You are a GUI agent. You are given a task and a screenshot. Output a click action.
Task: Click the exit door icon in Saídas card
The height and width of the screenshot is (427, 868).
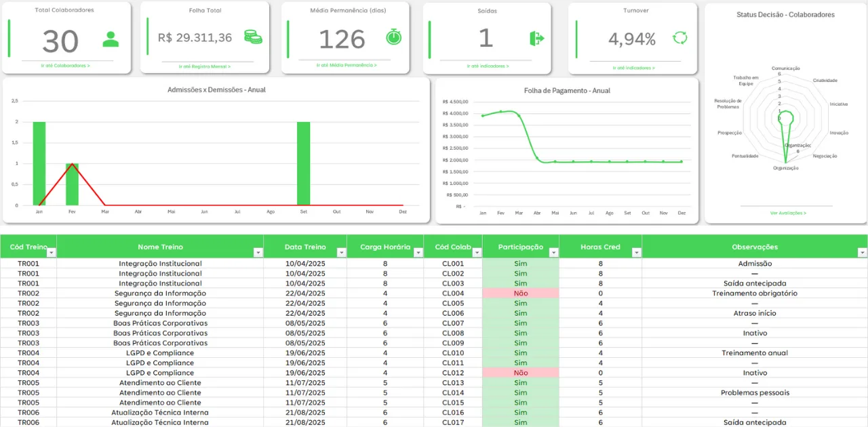tap(537, 39)
